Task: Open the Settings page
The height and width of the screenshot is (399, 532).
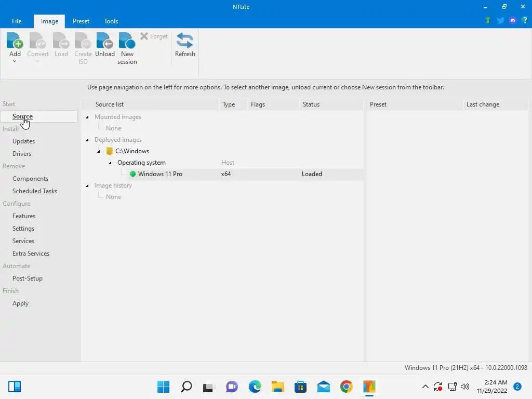Action: pos(23,229)
